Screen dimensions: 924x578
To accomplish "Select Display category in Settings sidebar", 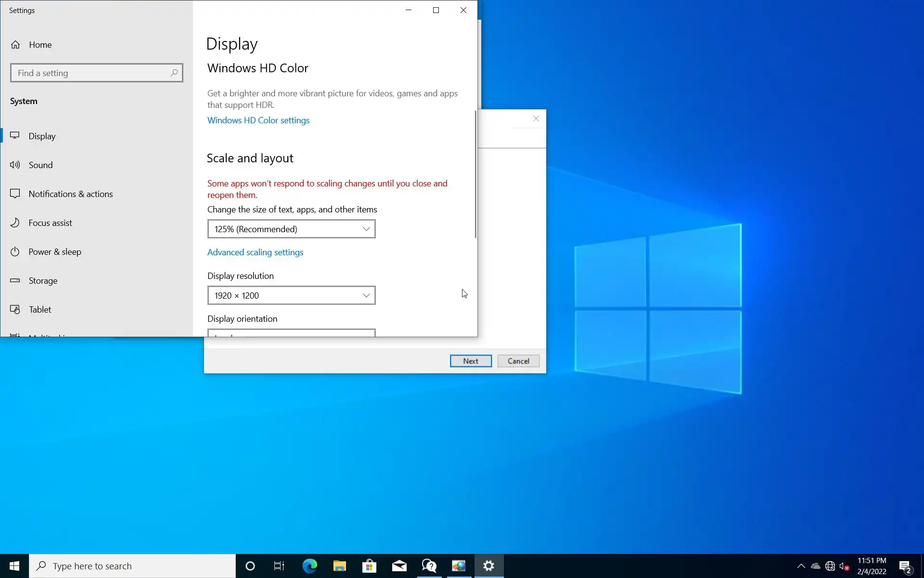I will (x=42, y=136).
